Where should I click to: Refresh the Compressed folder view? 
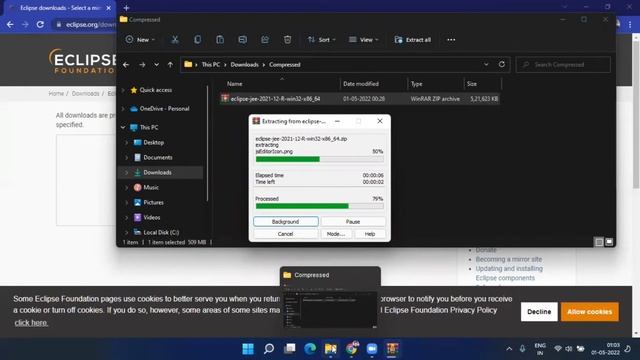[x=502, y=64]
